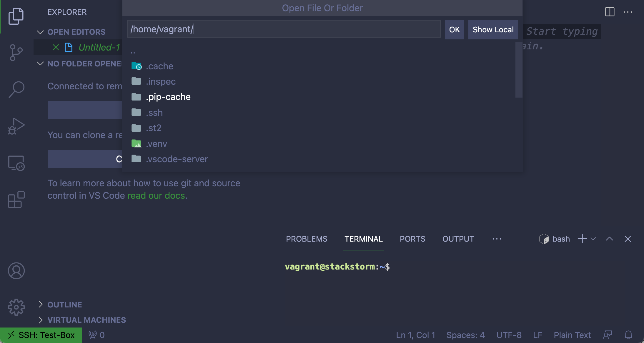Click the Settings gear icon
This screenshot has height=343, width=644.
(16, 307)
